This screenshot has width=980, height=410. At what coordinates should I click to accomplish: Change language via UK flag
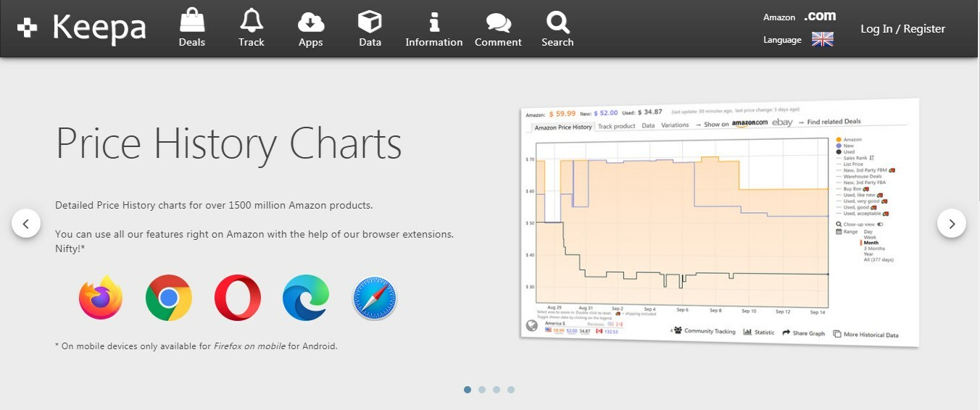point(823,40)
